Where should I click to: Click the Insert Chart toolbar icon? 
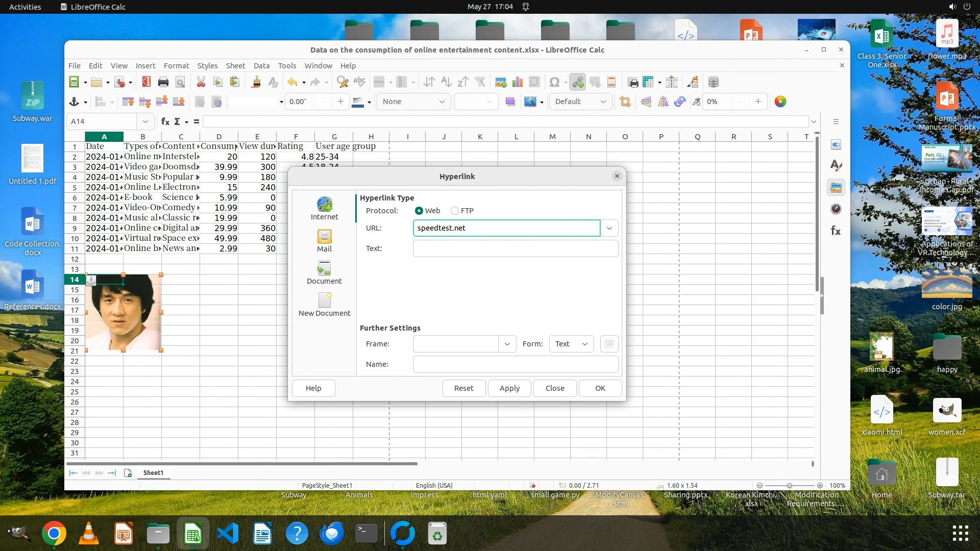pyautogui.click(x=518, y=82)
